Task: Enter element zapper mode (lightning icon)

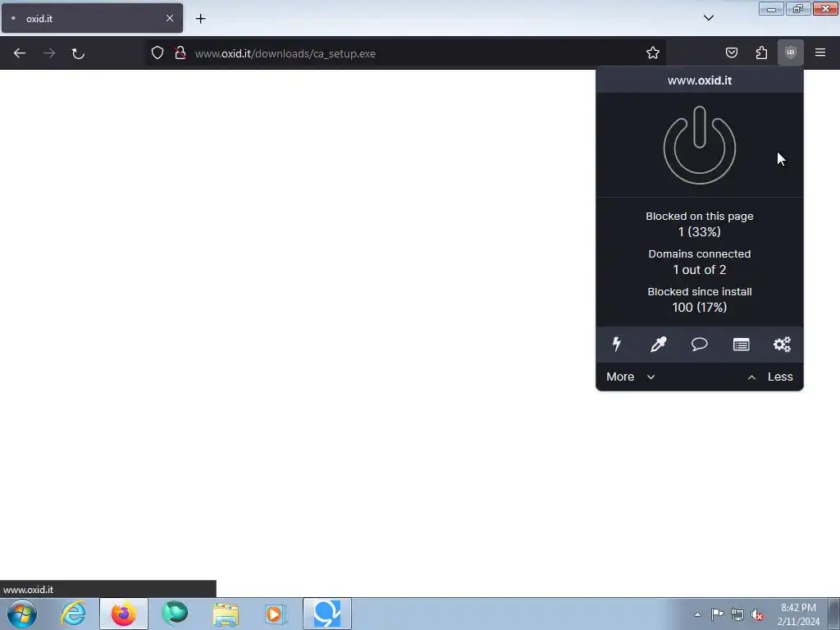Action: 617,344
